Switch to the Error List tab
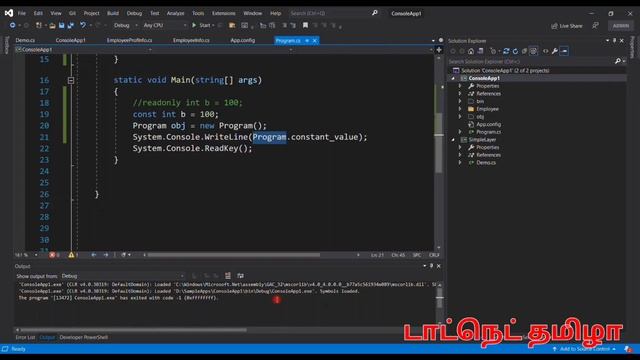The image size is (640, 360). point(25,337)
